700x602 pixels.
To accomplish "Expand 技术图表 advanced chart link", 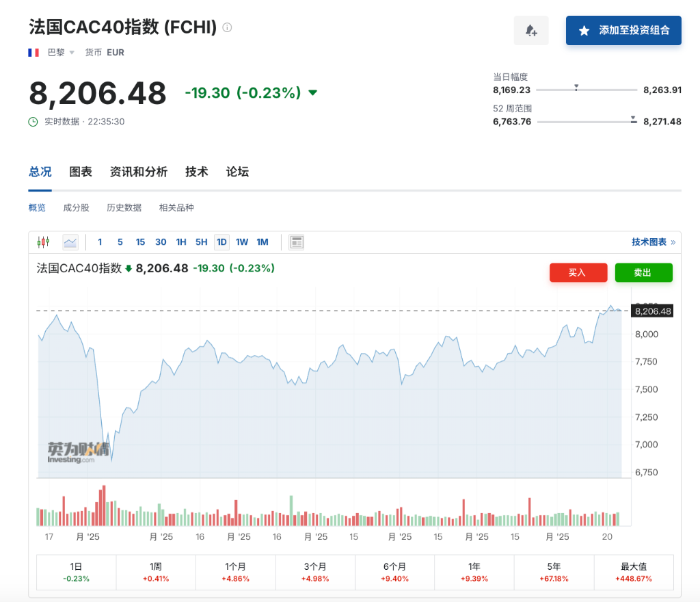I will pyautogui.click(x=653, y=242).
